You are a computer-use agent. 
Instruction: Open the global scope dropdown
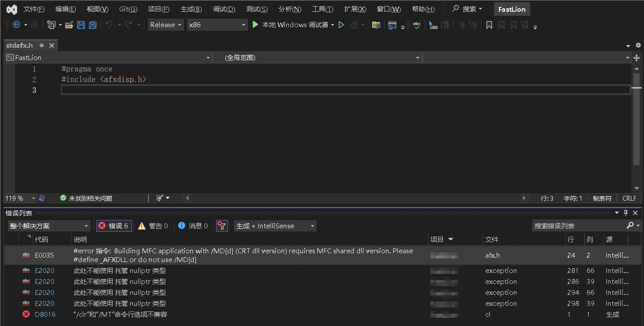click(x=318, y=57)
